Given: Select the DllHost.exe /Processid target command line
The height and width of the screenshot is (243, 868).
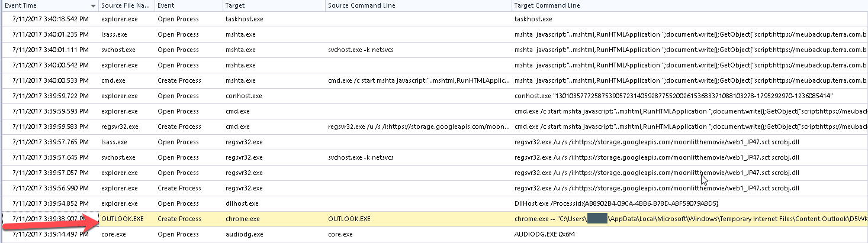Looking at the screenshot, I should pyautogui.click(x=616, y=203).
